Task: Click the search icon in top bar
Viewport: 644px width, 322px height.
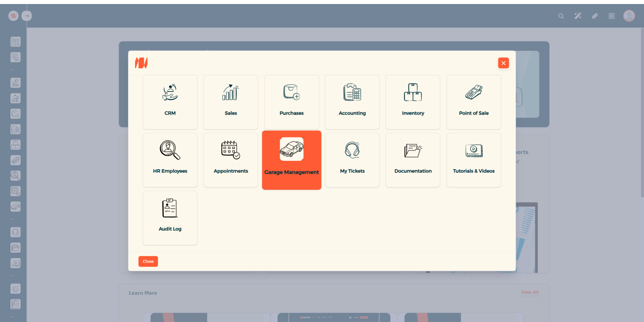Action: coord(561,16)
